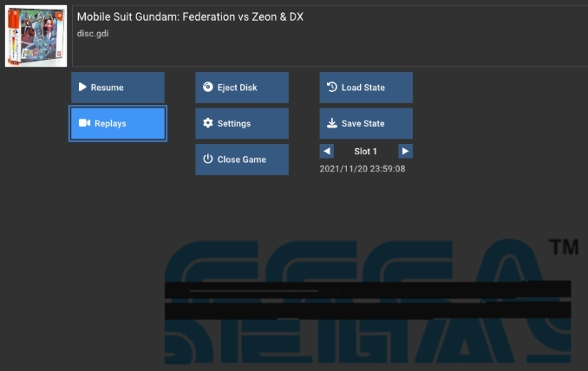Viewport: 588px width, 371px height.
Task: Save state to current slot
Action: coord(366,123)
